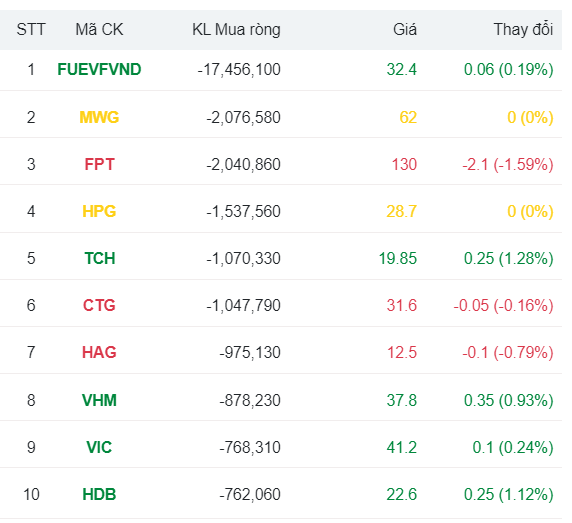Click price 12.5 for HAG

click(x=402, y=352)
